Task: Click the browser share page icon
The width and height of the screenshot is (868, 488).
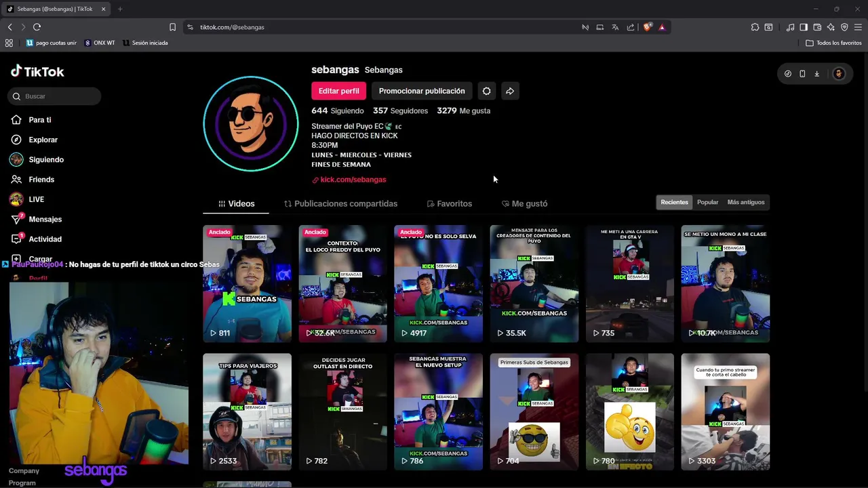Action: pos(631,27)
